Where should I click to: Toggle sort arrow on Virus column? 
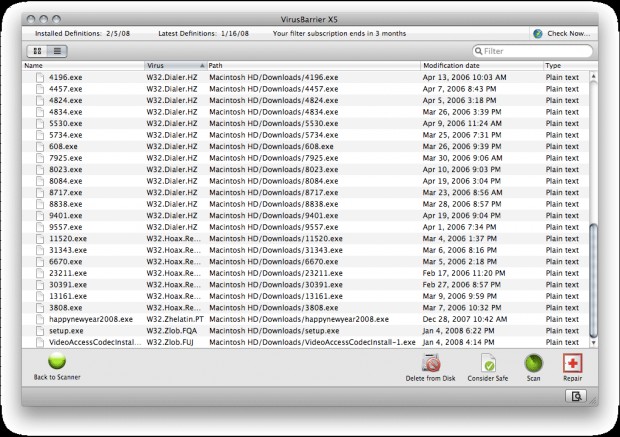tap(202, 66)
